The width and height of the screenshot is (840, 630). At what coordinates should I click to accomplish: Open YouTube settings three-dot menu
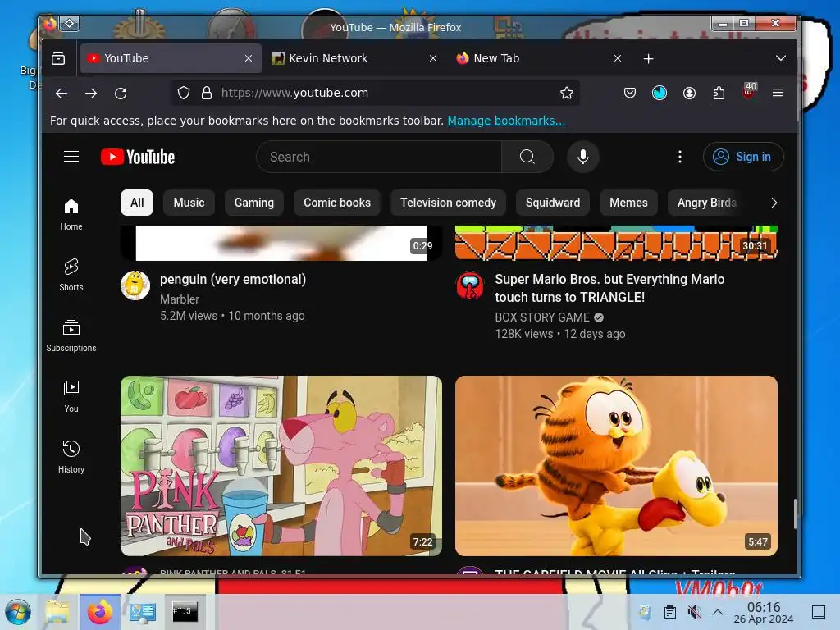pos(680,157)
